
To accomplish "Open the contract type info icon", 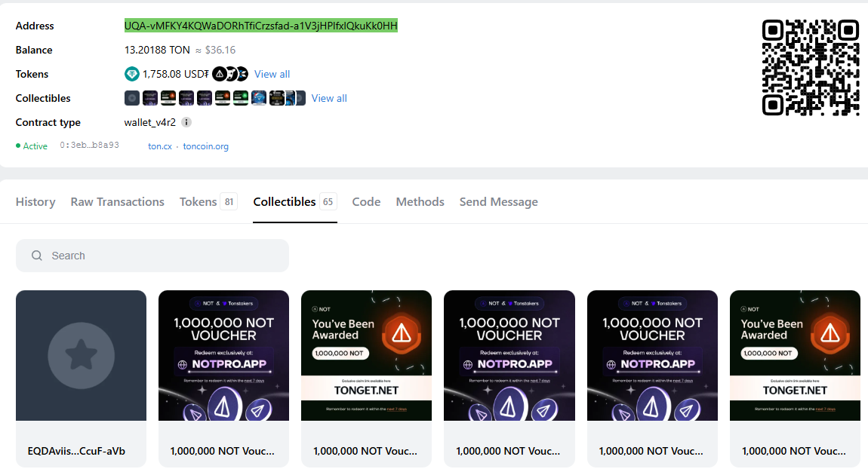I will point(186,122).
